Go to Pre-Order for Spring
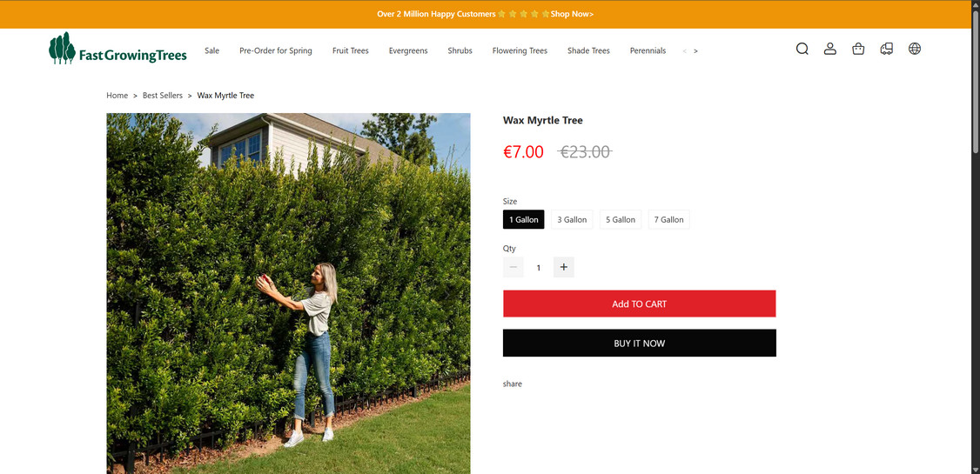This screenshot has height=474, width=980. (x=276, y=50)
